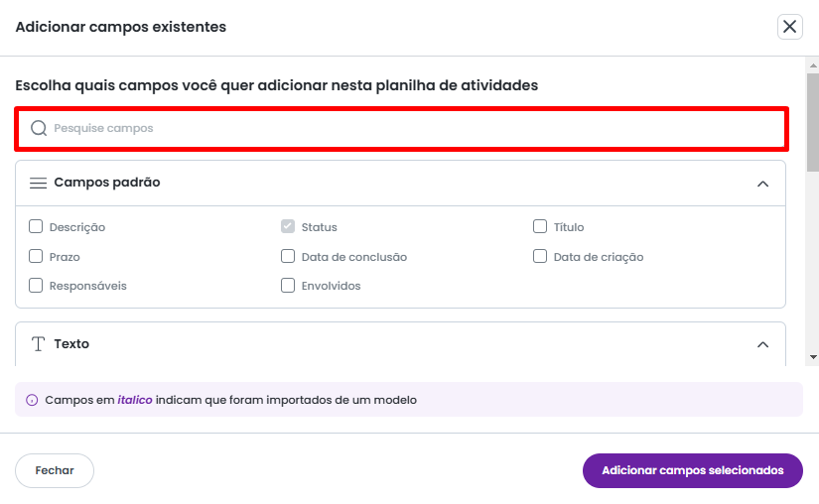This screenshot has width=819, height=504.
Task: Click the Fechar button
Action: (55, 471)
